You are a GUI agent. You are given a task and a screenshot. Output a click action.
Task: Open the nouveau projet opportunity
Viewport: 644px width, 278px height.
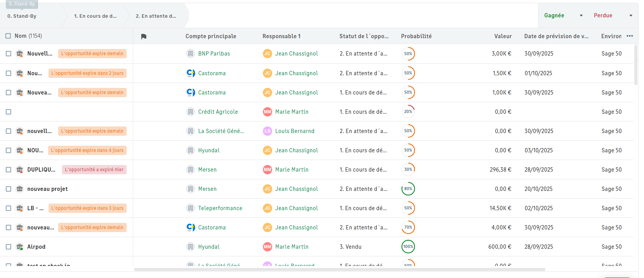47,189
